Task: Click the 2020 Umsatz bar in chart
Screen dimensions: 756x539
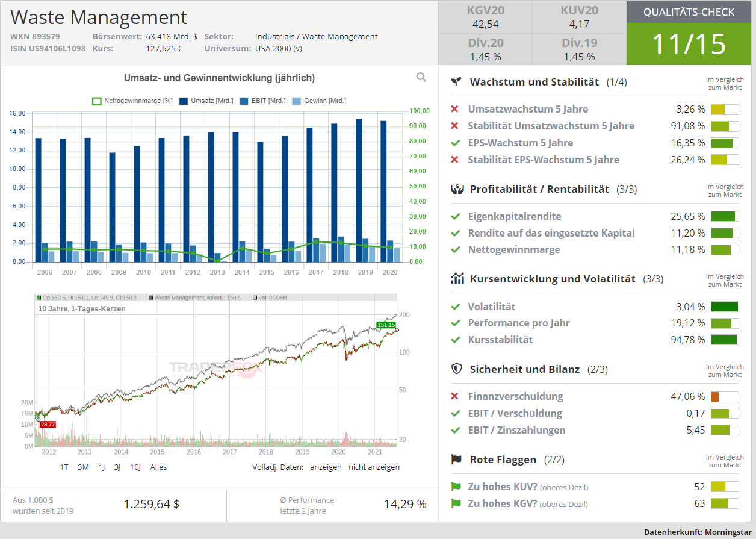Action: [x=383, y=191]
